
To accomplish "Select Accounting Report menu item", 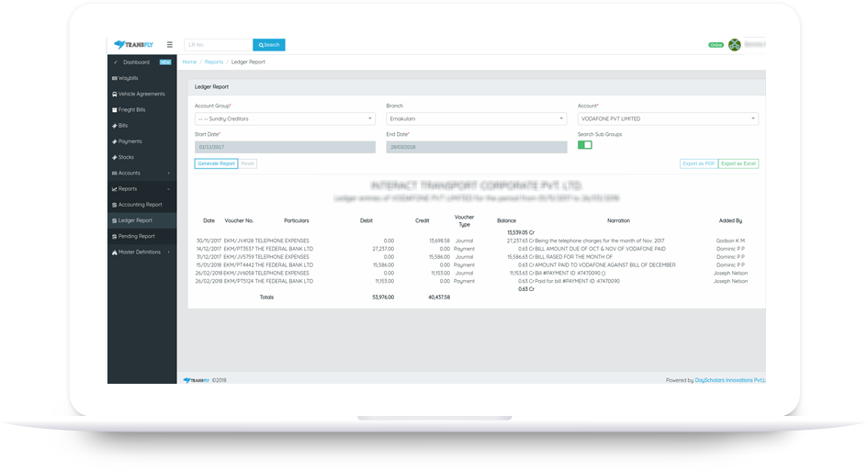I will point(140,205).
